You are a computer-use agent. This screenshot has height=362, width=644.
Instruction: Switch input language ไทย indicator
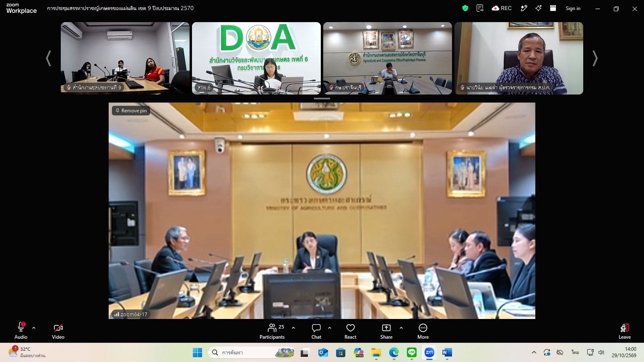click(x=575, y=352)
